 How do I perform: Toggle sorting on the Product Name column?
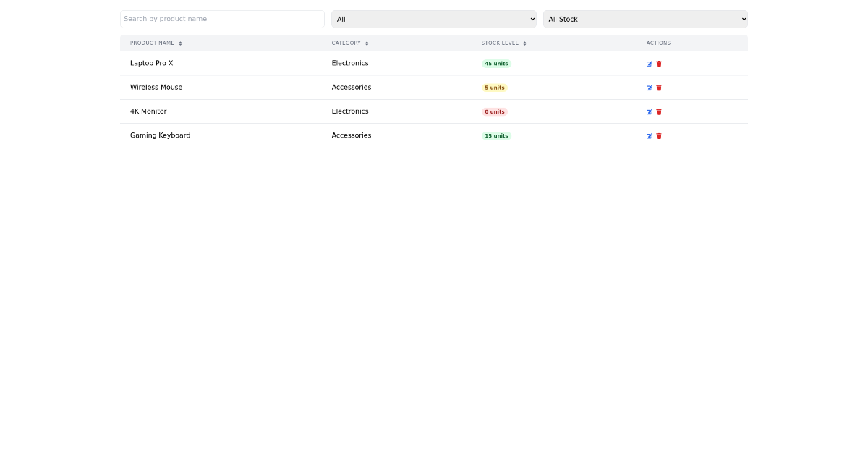coord(180,43)
